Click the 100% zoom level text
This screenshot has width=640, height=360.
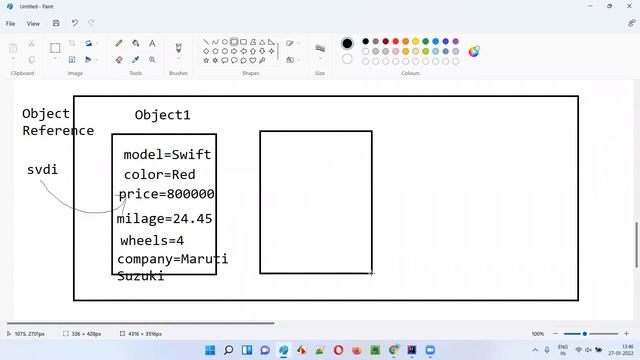point(538,334)
